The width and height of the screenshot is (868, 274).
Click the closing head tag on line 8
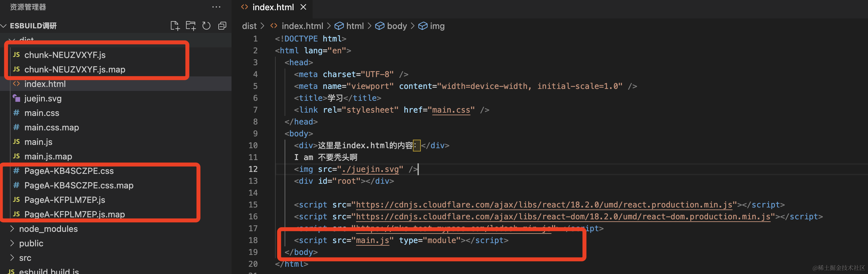point(301,122)
